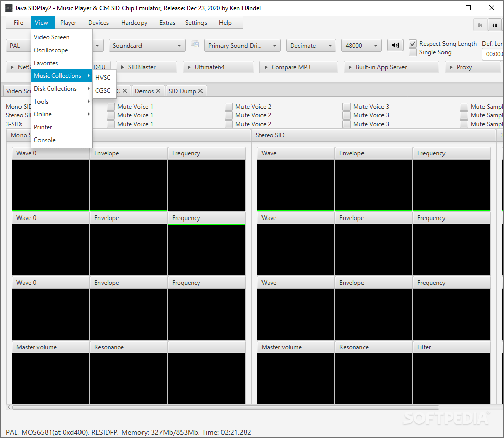Expand the Online submenu
The image size is (504, 438).
(62, 114)
